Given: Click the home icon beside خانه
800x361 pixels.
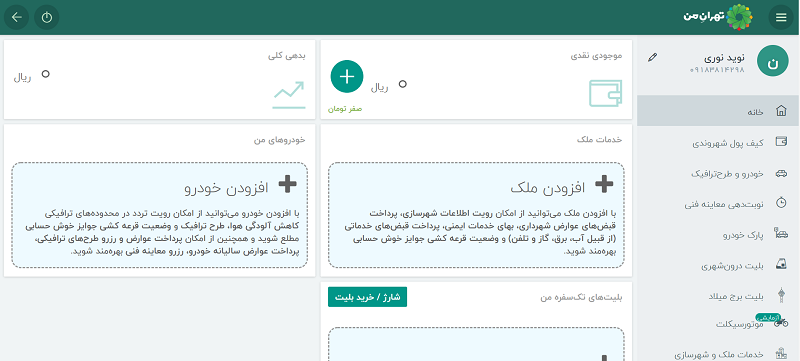Looking at the screenshot, I should 781,111.
